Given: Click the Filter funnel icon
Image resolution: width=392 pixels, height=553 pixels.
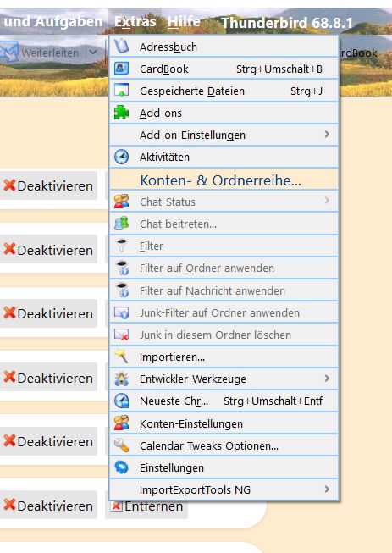Looking at the screenshot, I should (121, 246).
